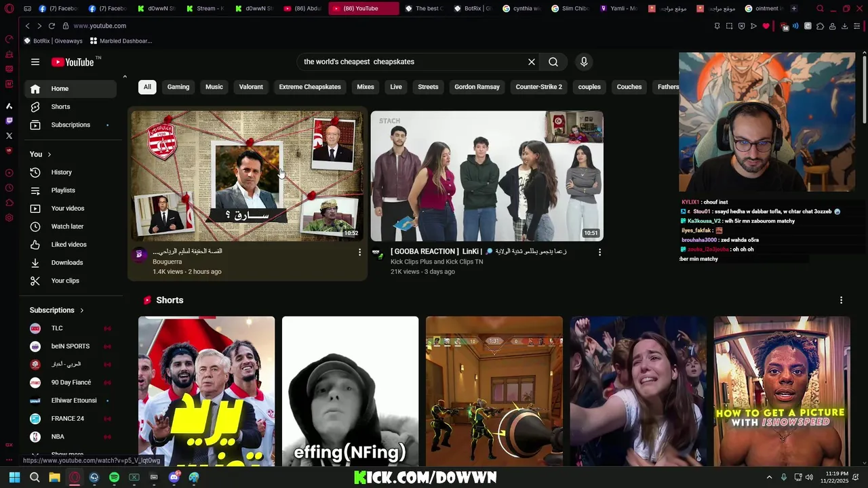Reload the page

pos(52,26)
